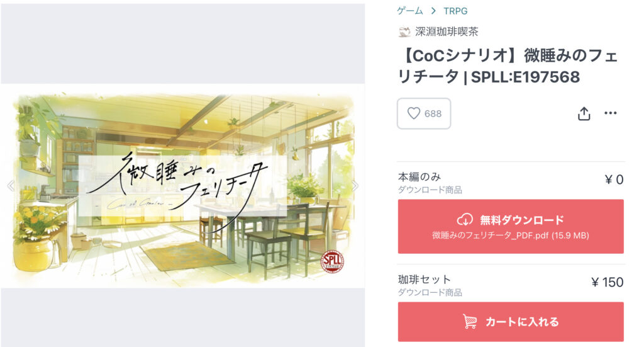The height and width of the screenshot is (347, 644).
Task: Click the product title CoCシナリオ 微睡みのフェリチータ
Action: [x=509, y=65]
